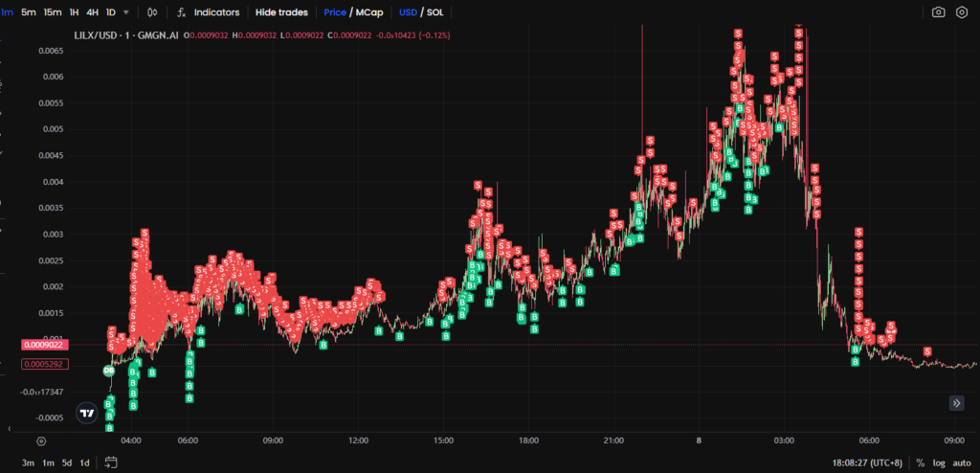
Task: Select the 4H timeframe
Action: point(92,12)
